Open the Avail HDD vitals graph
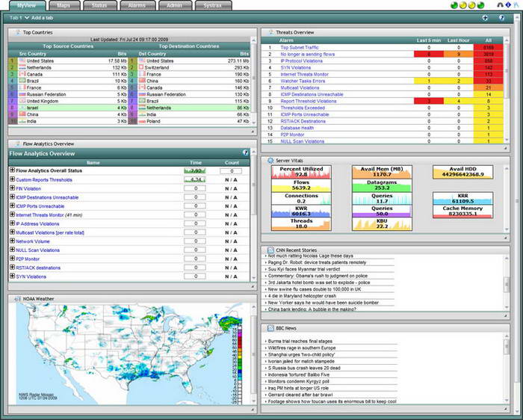523x420 pixels. tap(462, 172)
